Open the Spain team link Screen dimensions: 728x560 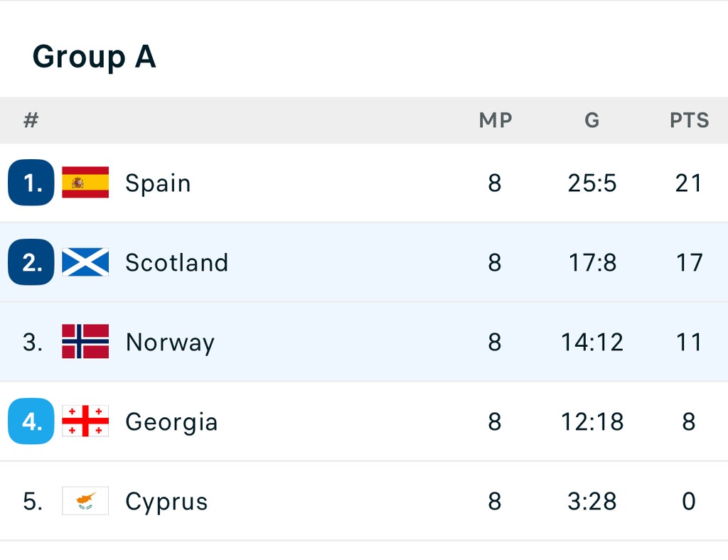pyautogui.click(x=158, y=183)
